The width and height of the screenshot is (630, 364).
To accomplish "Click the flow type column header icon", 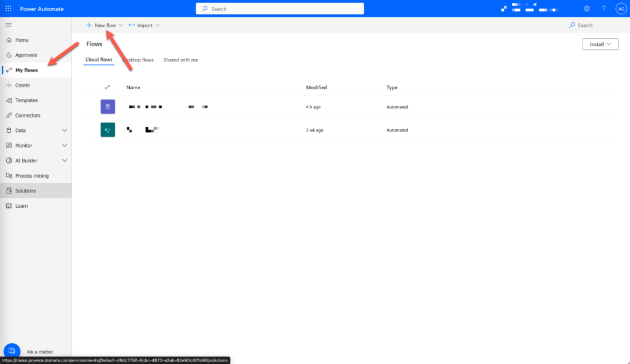I will 107,87.
